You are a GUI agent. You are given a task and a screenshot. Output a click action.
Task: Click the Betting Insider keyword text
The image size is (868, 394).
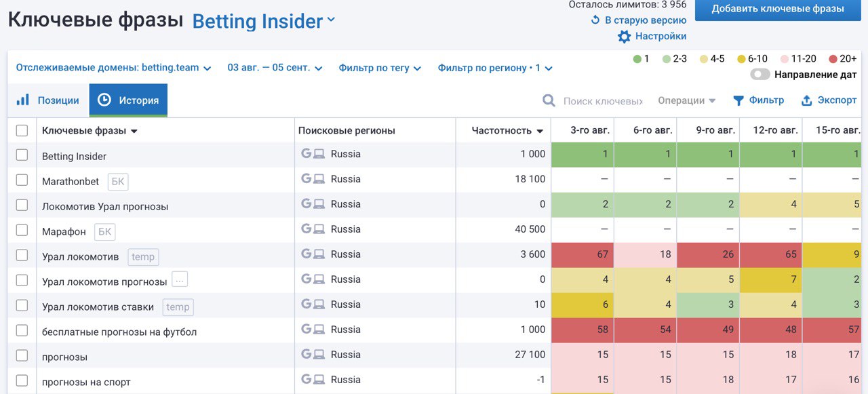coord(74,157)
